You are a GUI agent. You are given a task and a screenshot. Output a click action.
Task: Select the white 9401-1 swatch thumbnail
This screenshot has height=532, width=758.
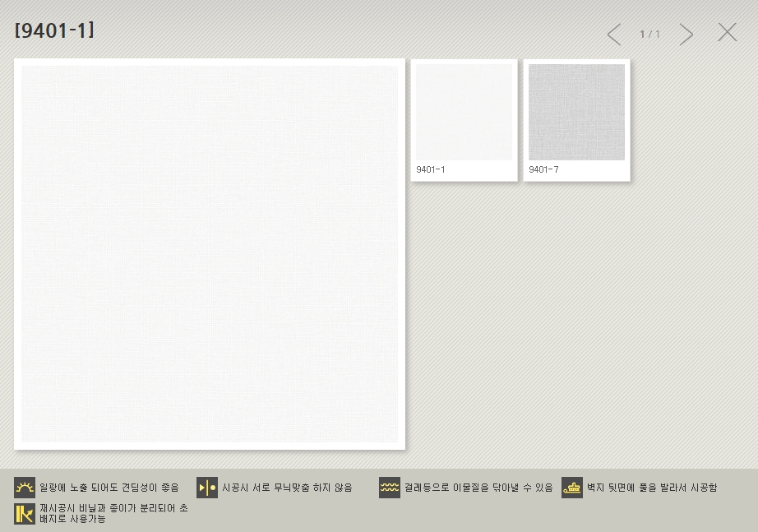pyautogui.click(x=464, y=112)
